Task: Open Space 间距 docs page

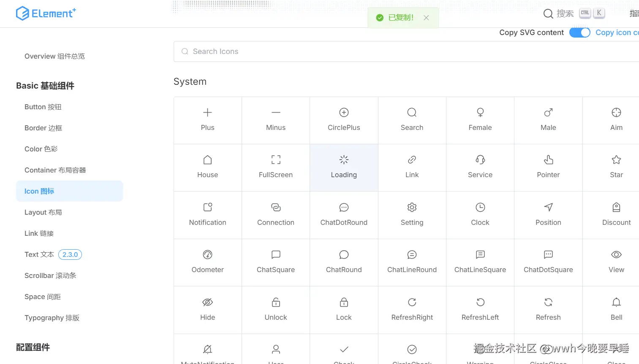Action: point(43,297)
